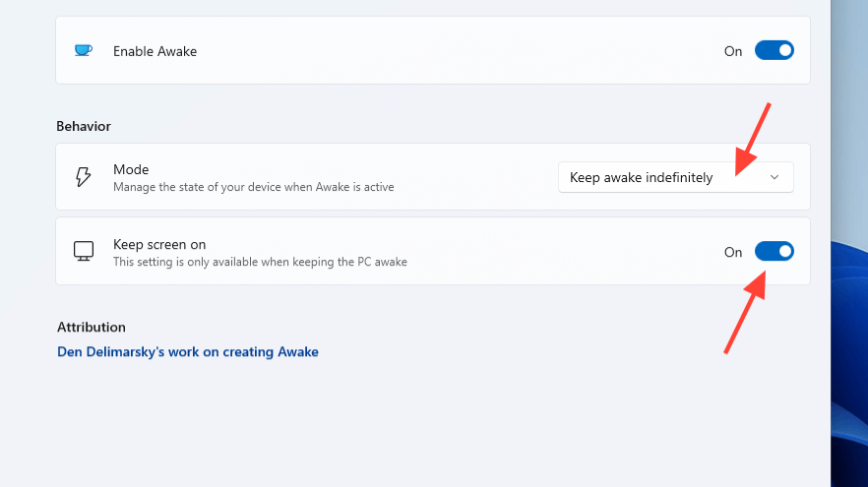Open the Keep awake indefinitely mode dropdown
The width and height of the screenshot is (868, 487).
675,177
